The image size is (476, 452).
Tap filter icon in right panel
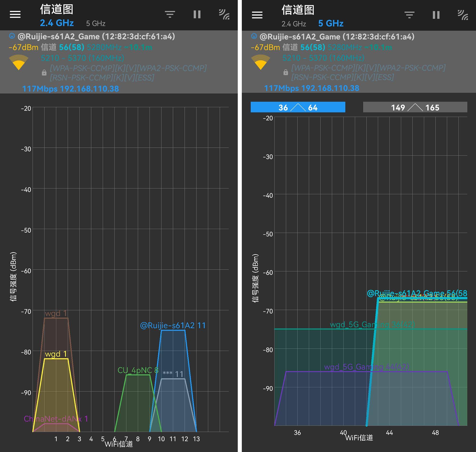click(409, 15)
